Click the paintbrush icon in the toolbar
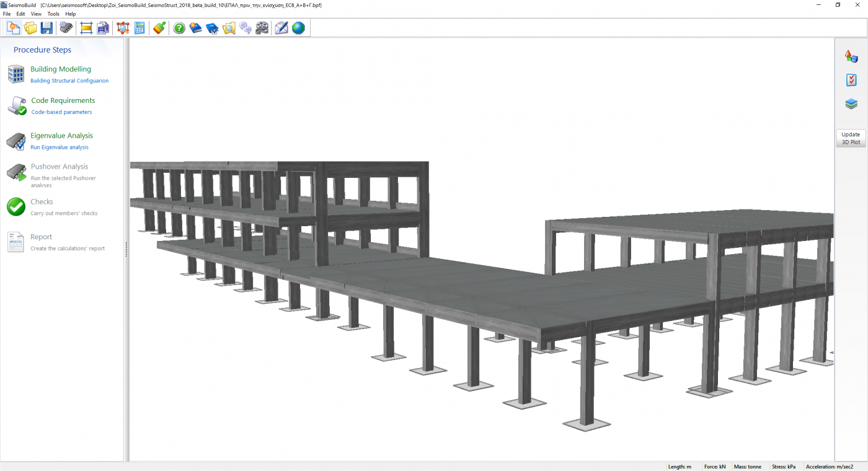This screenshot has height=471, width=868. tap(159, 28)
